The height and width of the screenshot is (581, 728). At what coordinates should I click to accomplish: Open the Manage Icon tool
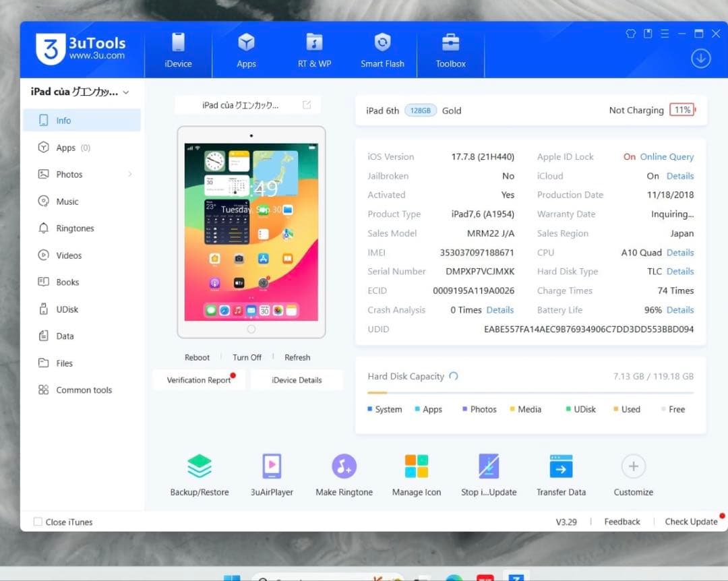pyautogui.click(x=416, y=472)
